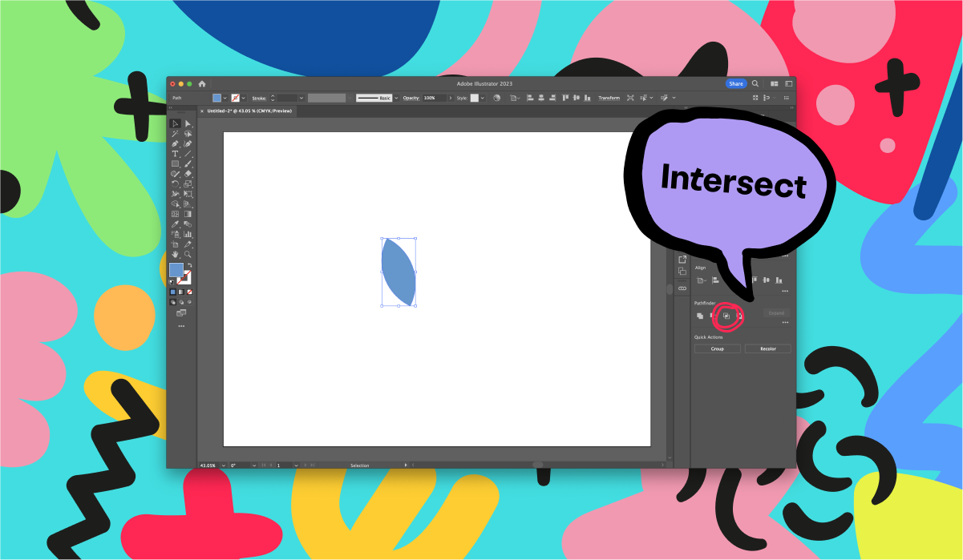Open the Style dropdown in the control bar
The width and height of the screenshot is (963, 560).
[x=482, y=98]
